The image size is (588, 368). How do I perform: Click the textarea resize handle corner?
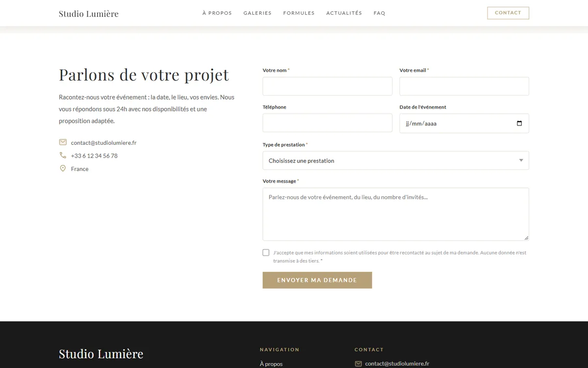(x=526, y=238)
